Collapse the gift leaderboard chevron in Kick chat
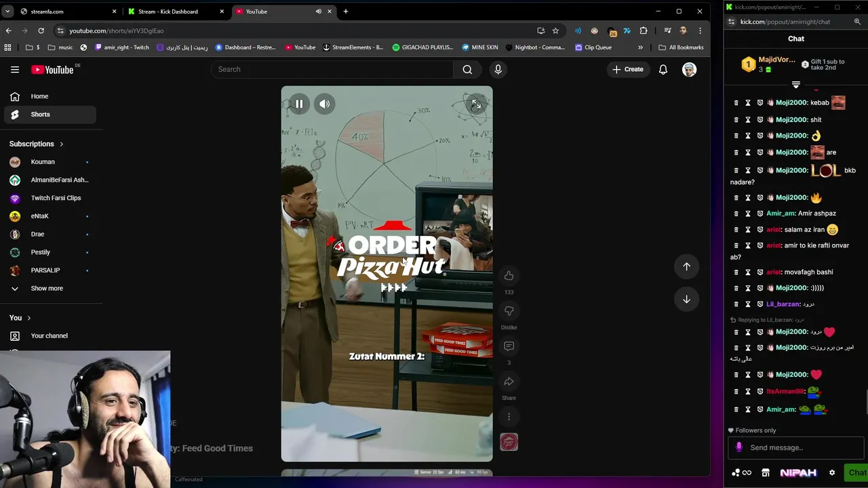Image resolution: width=868 pixels, height=488 pixels. (x=796, y=85)
